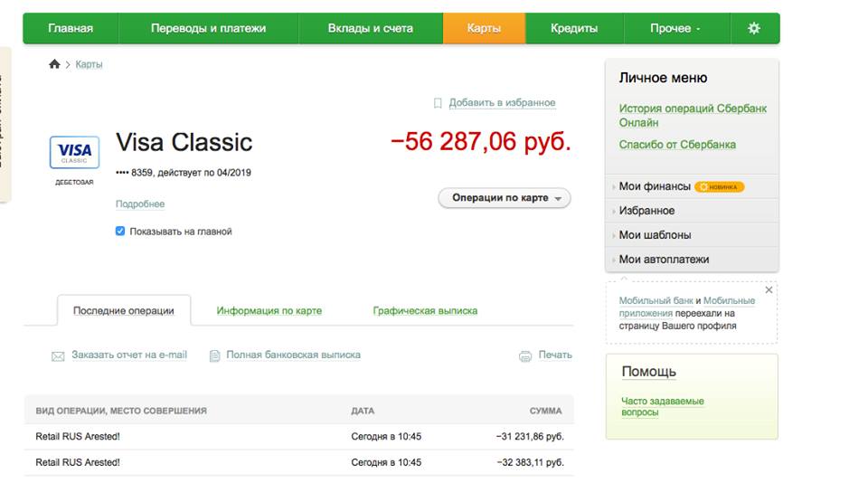Click the home icon in breadcrumbs
This screenshot has width=868, height=483.
tap(54, 64)
